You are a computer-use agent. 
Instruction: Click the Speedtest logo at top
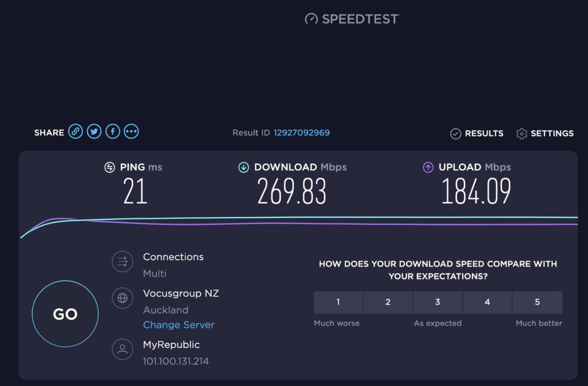(352, 19)
